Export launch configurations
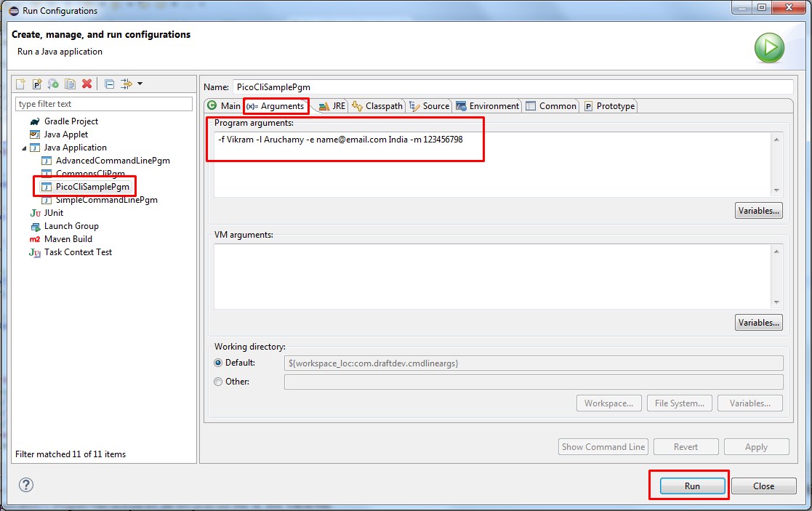 tap(52, 84)
